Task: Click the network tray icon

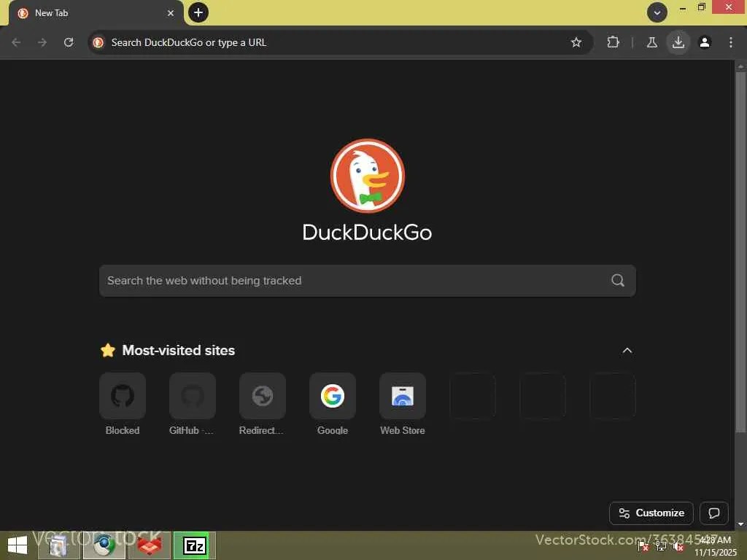Action: (x=660, y=546)
